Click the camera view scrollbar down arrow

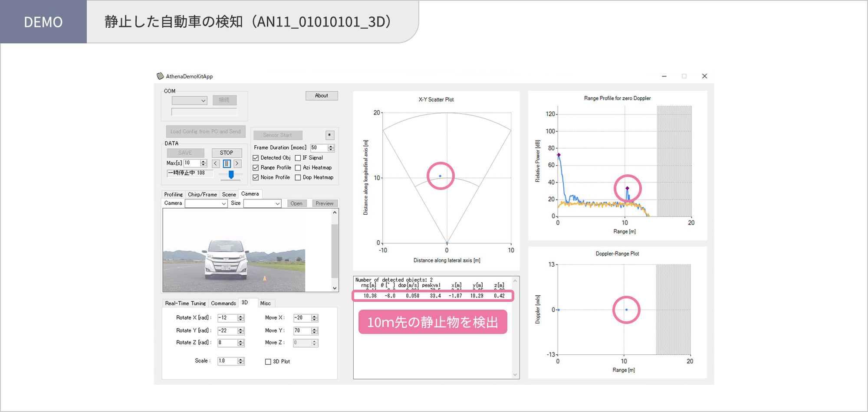[x=335, y=288]
